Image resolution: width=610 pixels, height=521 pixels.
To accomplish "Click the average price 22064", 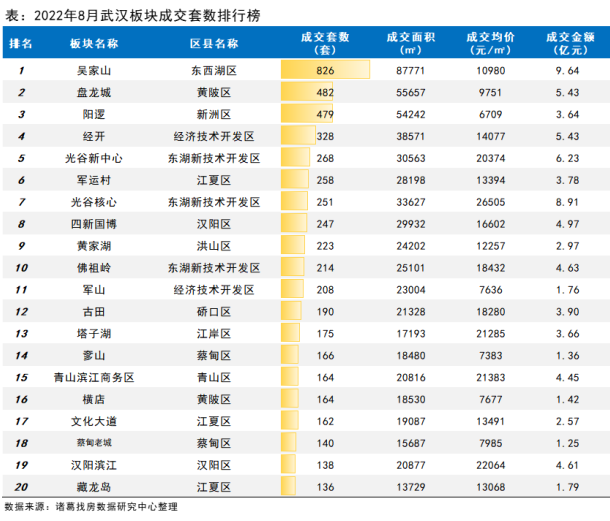I will (x=491, y=465).
